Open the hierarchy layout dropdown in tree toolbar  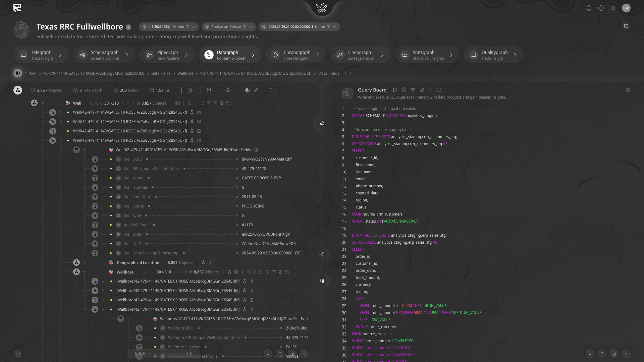[229, 90]
